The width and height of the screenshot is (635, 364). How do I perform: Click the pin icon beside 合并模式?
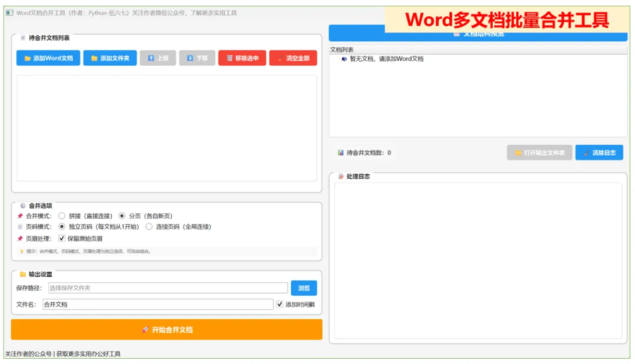(x=20, y=216)
